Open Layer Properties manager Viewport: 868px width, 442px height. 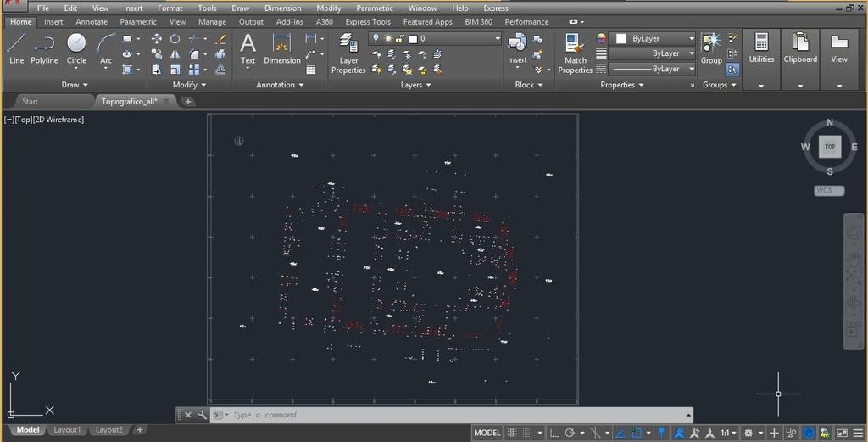(x=348, y=53)
